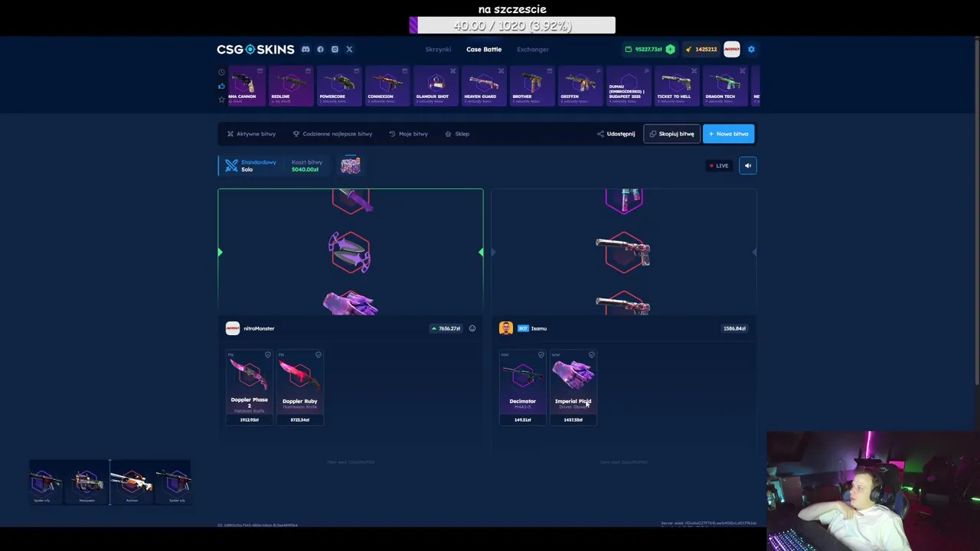Toggle the battle sound speaker button
This screenshot has width=980, height=551.
coord(748,165)
